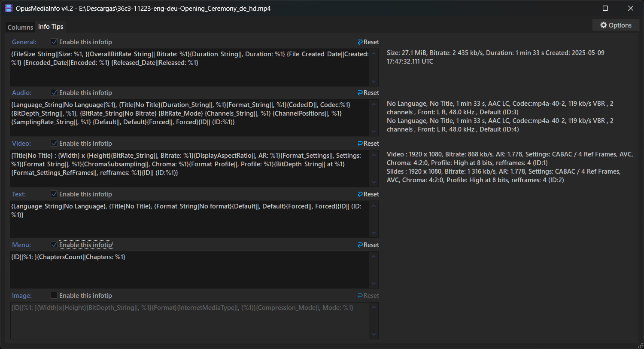Maximize the OpusMediaInfo window
The width and height of the screenshot is (644, 349).
(605, 8)
